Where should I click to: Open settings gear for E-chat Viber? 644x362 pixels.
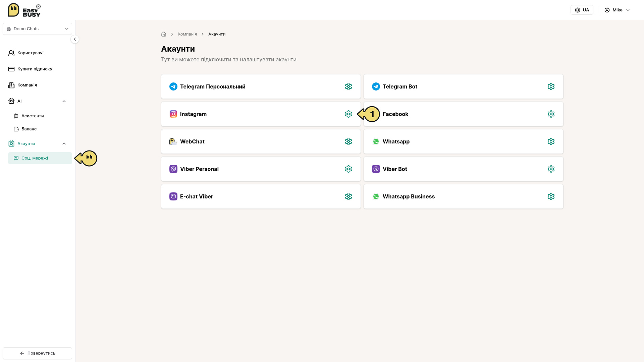348,196
